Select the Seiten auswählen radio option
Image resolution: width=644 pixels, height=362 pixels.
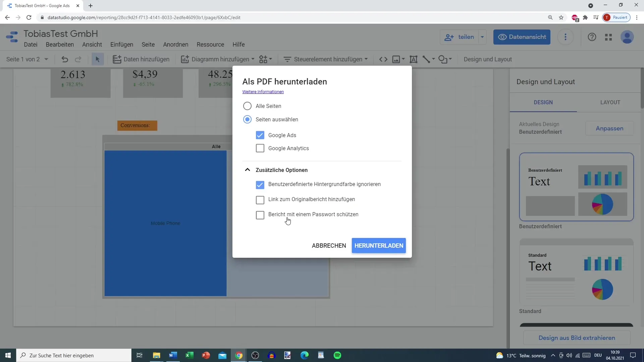point(247,119)
